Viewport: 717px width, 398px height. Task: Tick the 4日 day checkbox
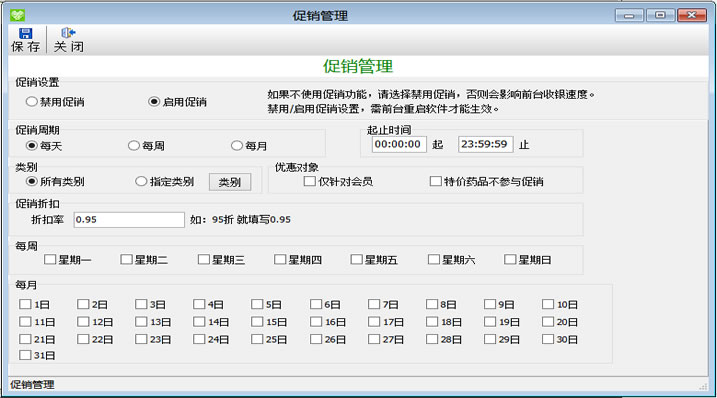click(199, 304)
